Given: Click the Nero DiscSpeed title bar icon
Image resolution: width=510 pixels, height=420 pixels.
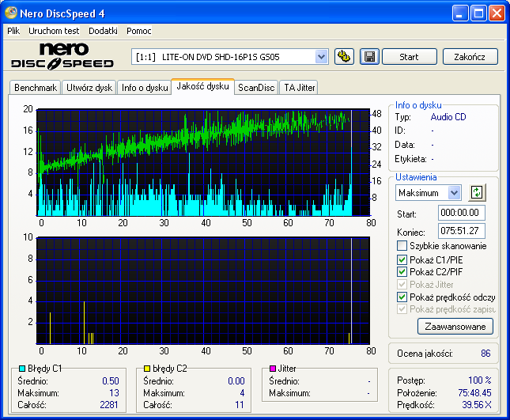Looking at the screenshot, I should click(11, 13).
